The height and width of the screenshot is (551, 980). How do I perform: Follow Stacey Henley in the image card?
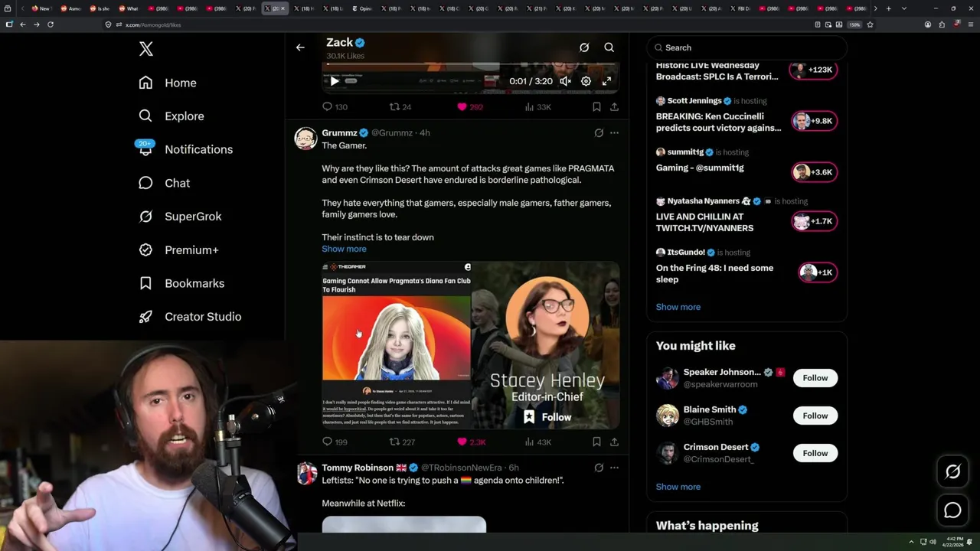tap(547, 417)
